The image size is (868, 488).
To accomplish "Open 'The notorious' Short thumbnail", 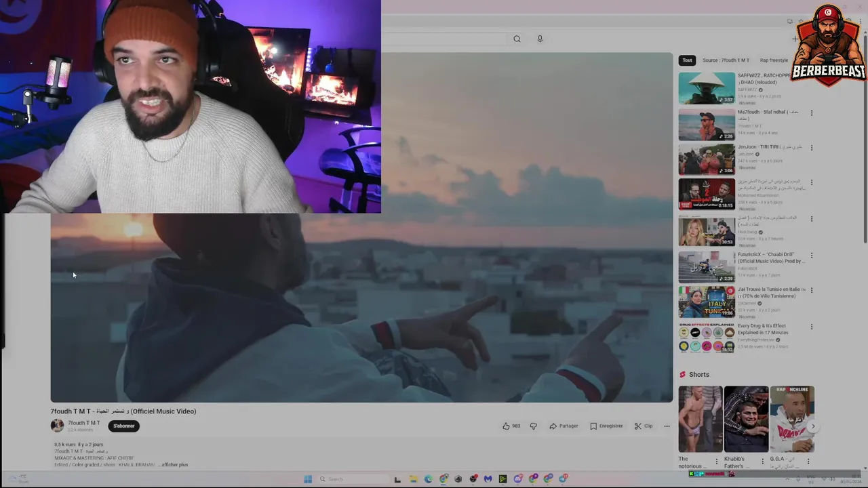I will [701, 419].
